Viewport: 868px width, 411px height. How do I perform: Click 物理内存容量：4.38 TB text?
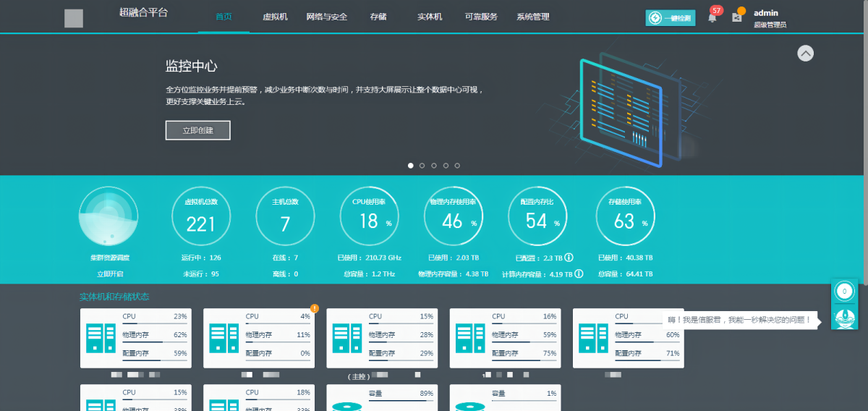pos(454,274)
